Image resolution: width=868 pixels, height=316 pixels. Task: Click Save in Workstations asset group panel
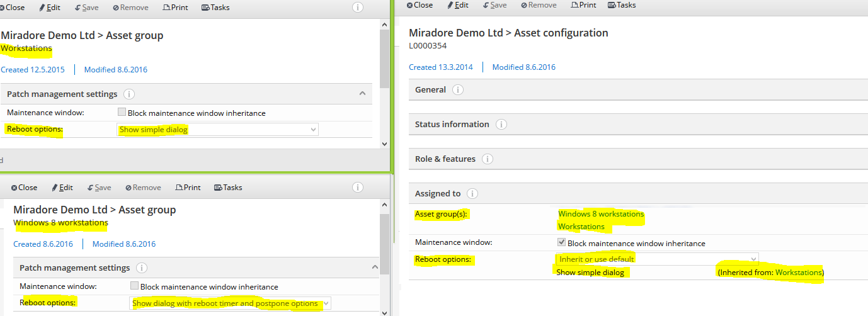(86, 8)
